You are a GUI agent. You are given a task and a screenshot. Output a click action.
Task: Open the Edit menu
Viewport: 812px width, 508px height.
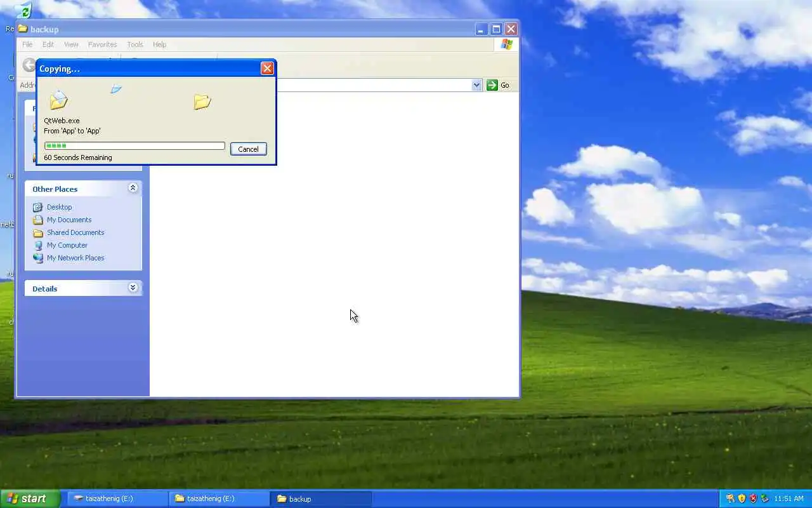coord(48,44)
